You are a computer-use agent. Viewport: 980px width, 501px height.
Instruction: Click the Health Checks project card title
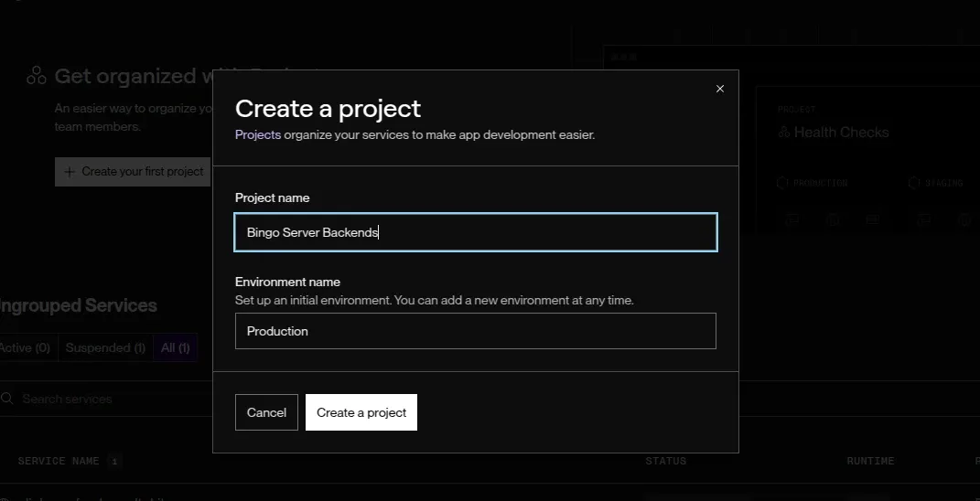click(841, 133)
